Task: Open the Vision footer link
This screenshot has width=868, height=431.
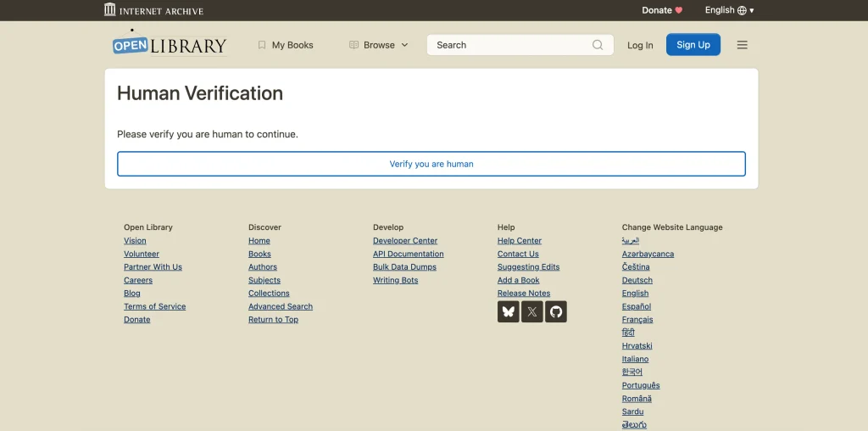Action: click(135, 240)
